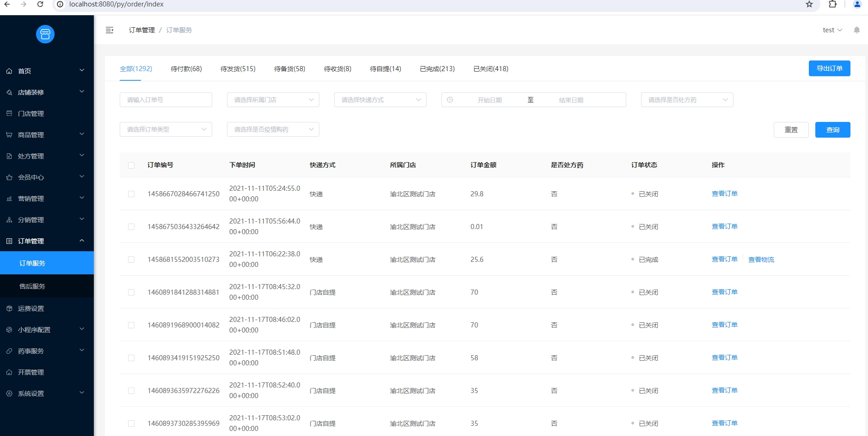Check order 1460891968900014082 checkbox
This screenshot has width=868, height=436.
(x=131, y=325)
